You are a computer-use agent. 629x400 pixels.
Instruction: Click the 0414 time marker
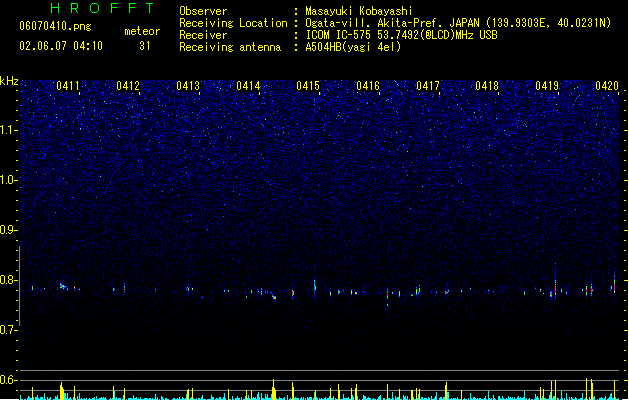click(248, 86)
